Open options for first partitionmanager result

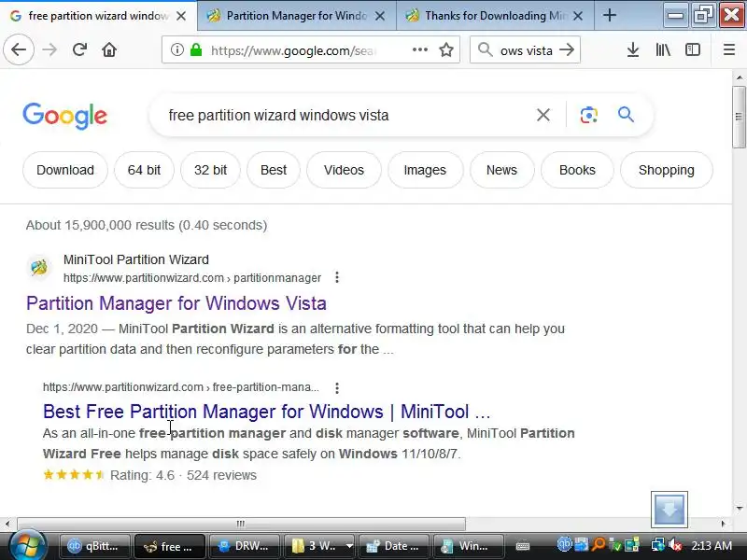click(x=337, y=277)
